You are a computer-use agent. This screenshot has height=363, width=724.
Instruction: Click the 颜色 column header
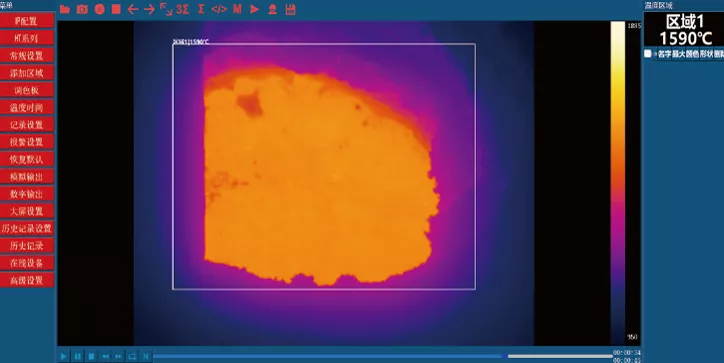point(692,54)
